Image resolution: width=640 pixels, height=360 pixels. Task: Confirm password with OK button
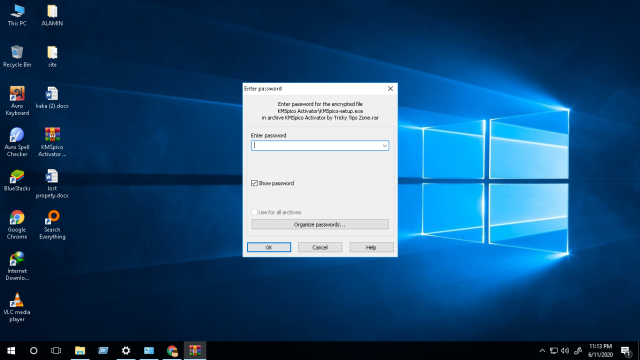pos(269,247)
